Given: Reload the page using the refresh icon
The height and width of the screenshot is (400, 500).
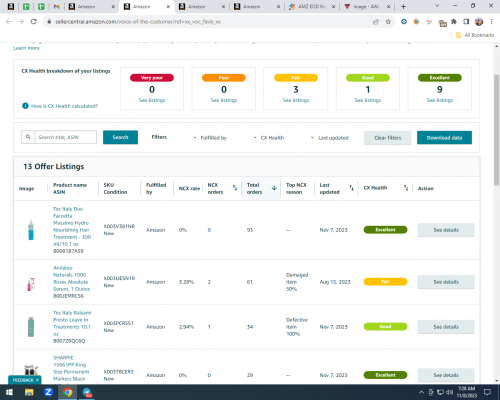Looking at the screenshot, I should (x=33, y=22).
